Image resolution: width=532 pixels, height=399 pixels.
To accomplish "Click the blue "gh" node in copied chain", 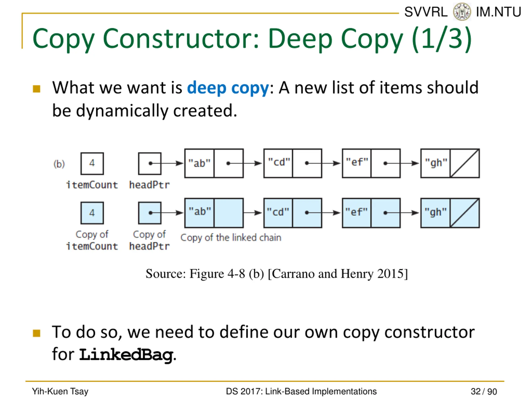I will [x=450, y=213].
